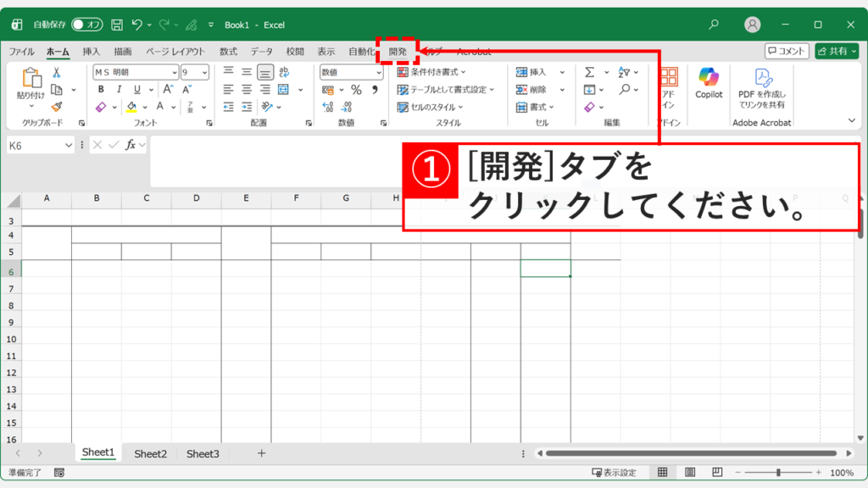Click the Format Painter brush icon
The width and height of the screenshot is (868, 488).
point(56,107)
